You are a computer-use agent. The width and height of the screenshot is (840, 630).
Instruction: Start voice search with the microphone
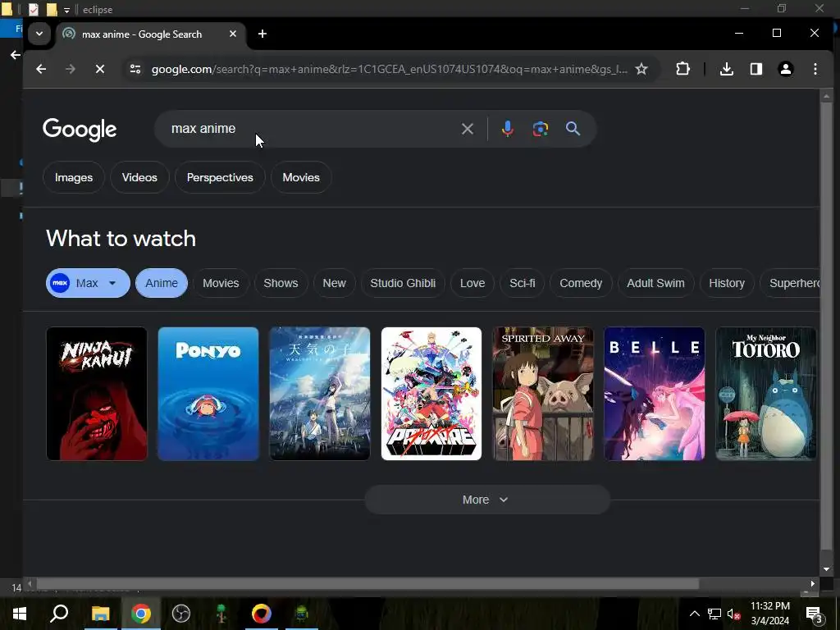[x=507, y=129]
